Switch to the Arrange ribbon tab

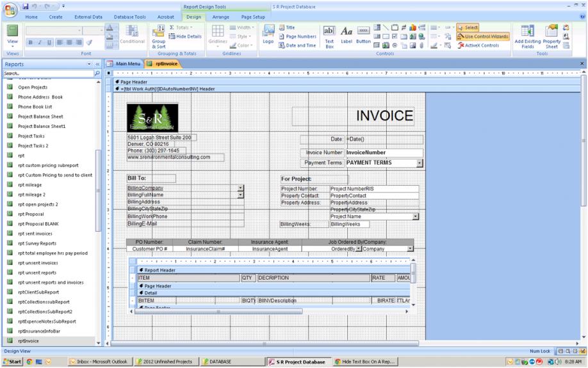pyautogui.click(x=220, y=17)
